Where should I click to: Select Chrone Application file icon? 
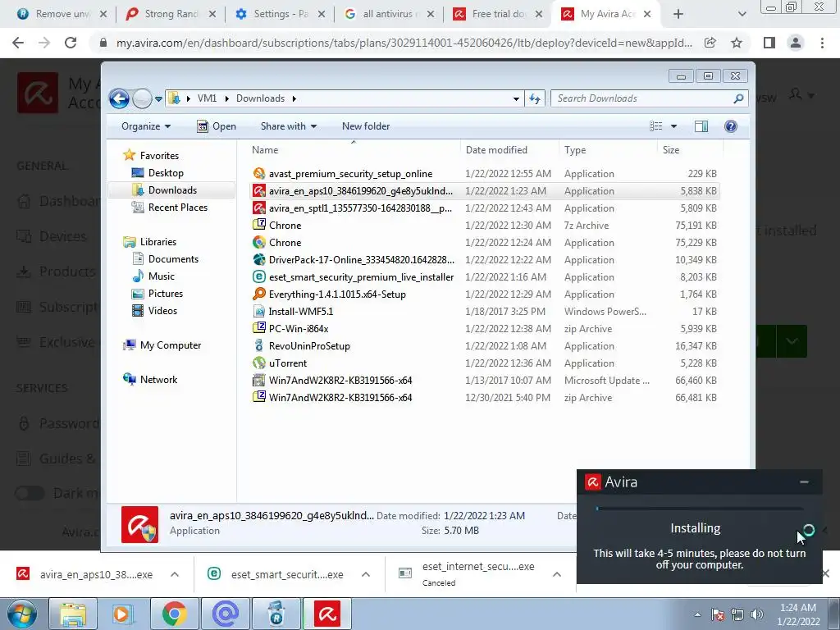coord(258,242)
